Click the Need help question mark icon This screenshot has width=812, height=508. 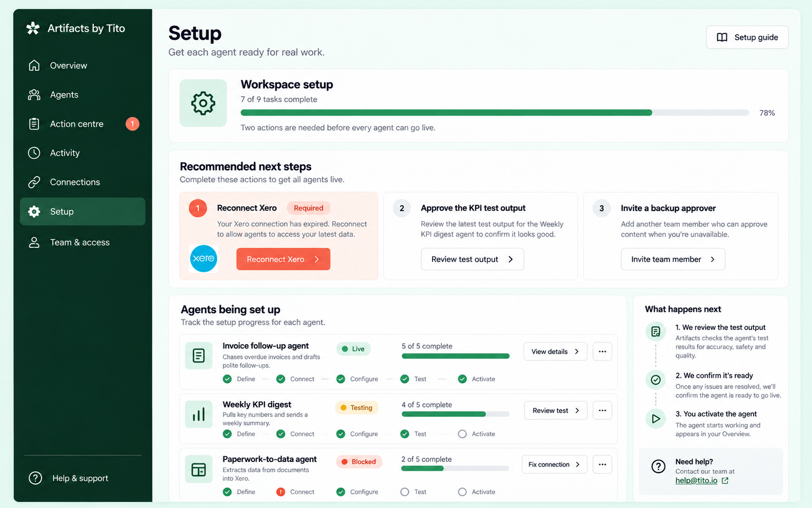[x=658, y=466]
